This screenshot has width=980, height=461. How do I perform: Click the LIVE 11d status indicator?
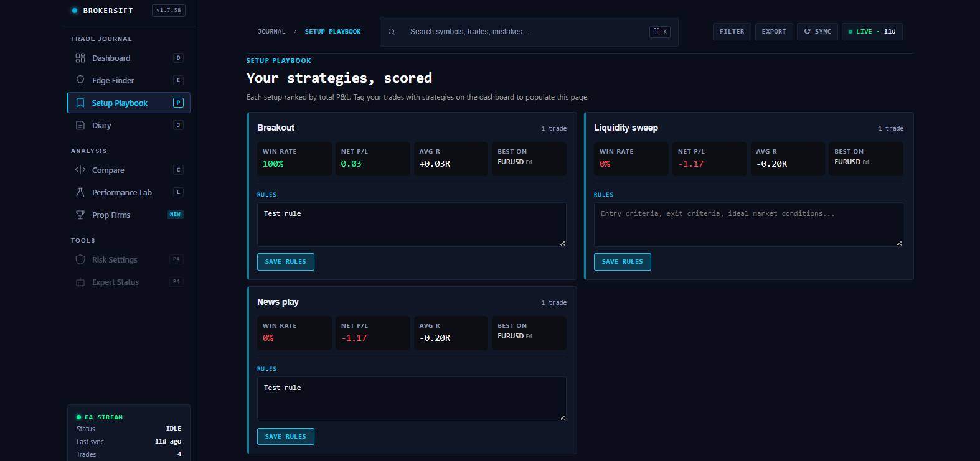pos(872,32)
